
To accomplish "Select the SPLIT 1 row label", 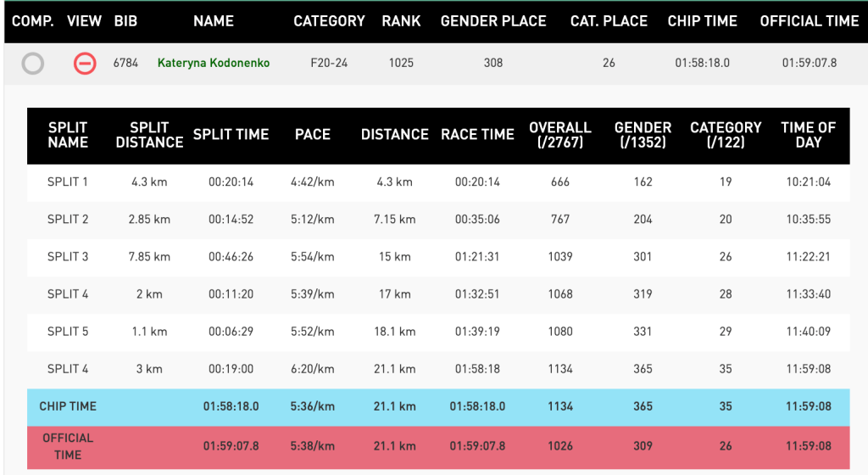I will (x=68, y=182).
